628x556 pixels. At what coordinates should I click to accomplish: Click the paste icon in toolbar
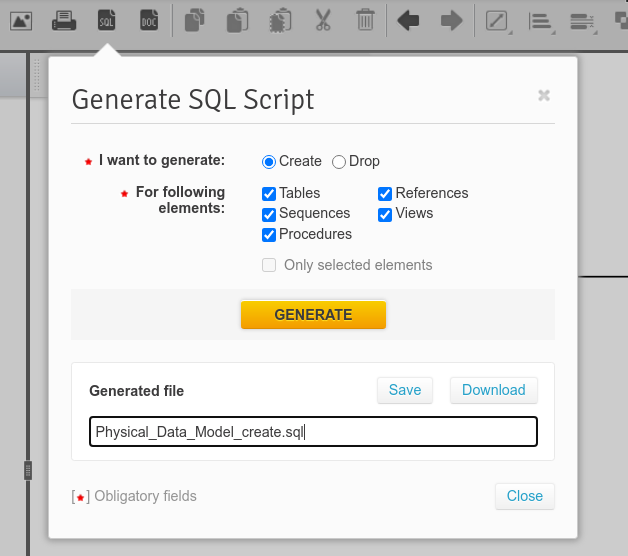pos(238,20)
